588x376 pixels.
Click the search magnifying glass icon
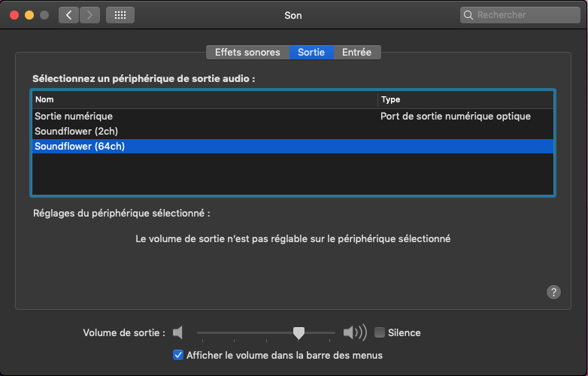coord(469,15)
